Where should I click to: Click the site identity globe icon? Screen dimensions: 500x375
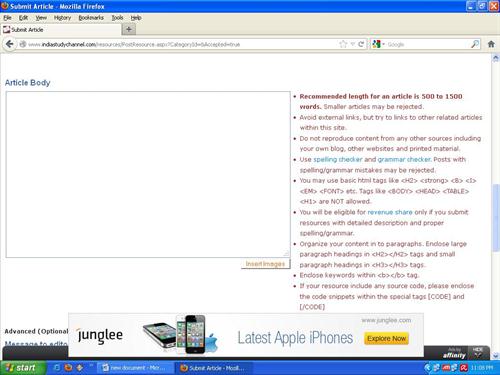click(x=23, y=44)
